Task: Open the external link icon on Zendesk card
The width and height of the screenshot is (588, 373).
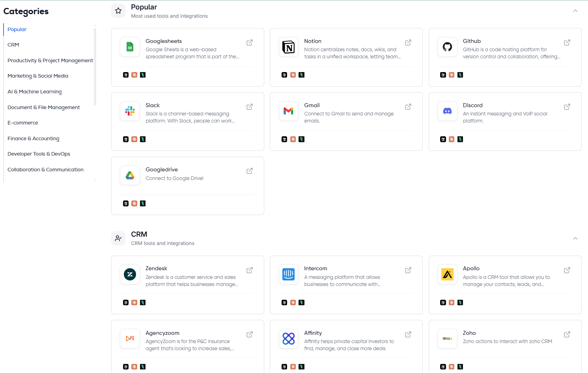Action: pyautogui.click(x=250, y=270)
